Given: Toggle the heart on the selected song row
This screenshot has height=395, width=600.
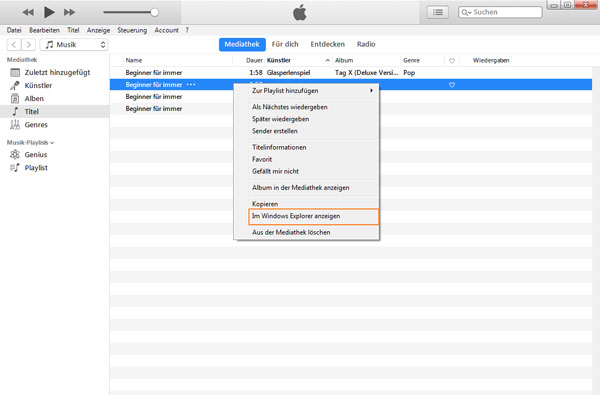Looking at the screenshot, I should tap(452, 85).
